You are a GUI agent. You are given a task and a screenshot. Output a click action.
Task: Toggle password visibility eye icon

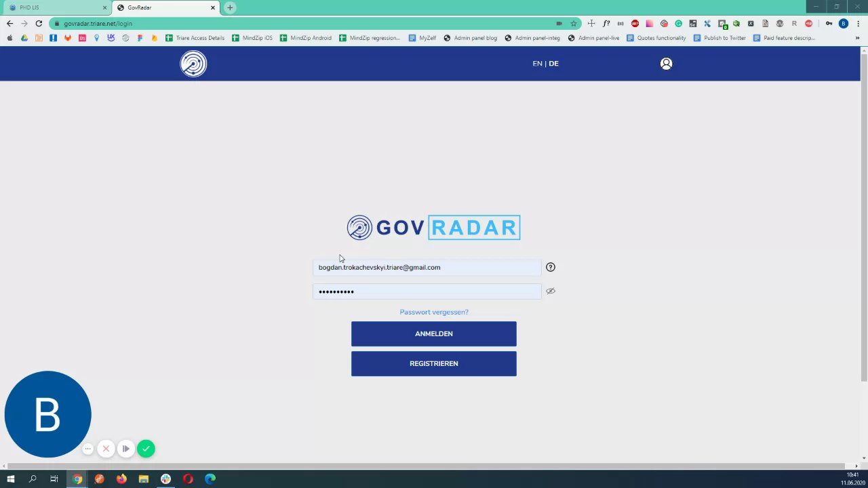(x=551, y=291)
